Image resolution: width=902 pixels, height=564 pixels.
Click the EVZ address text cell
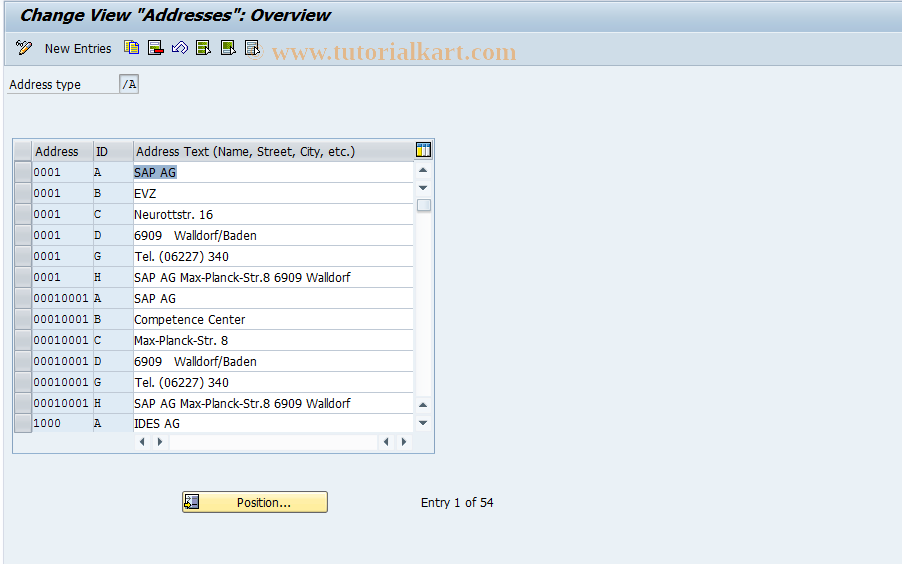[x=273, y=193]
